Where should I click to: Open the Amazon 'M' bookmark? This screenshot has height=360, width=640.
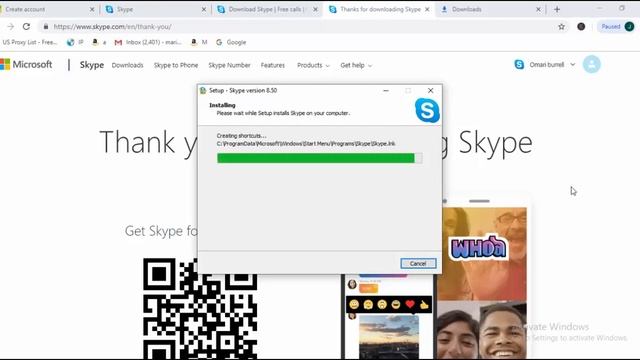[199, 42]
